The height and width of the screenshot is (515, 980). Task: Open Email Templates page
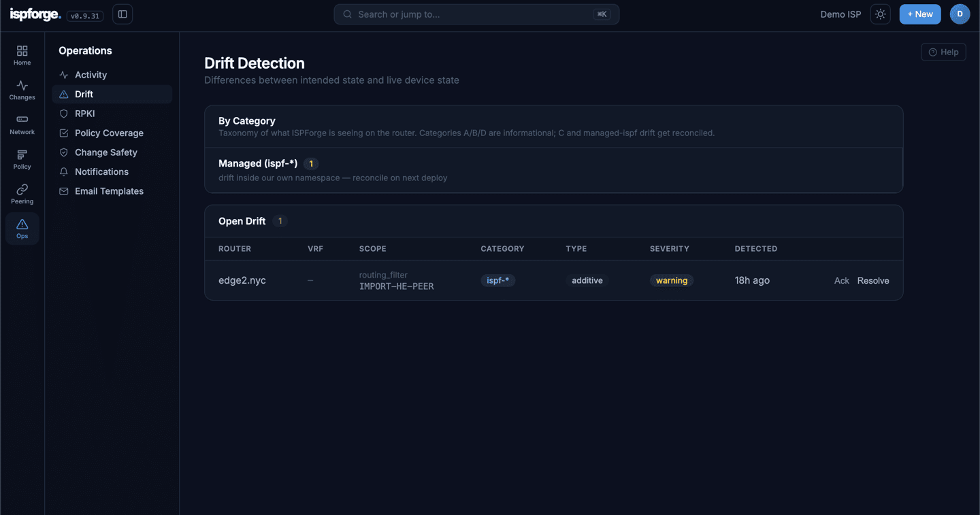point(112,191)
